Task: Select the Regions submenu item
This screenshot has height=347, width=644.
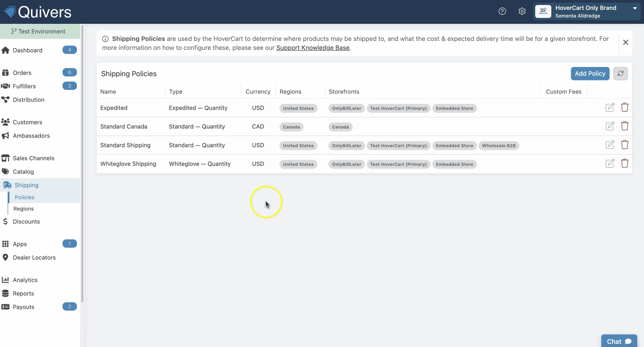Action: coord(23,209)
